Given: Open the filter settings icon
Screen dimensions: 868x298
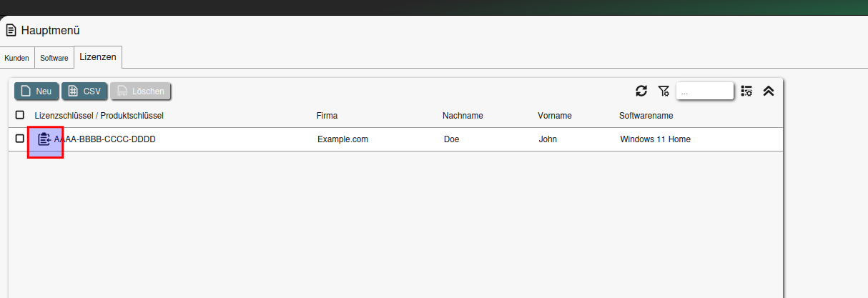Looking at the screenshot, I should tap(664, 91).
